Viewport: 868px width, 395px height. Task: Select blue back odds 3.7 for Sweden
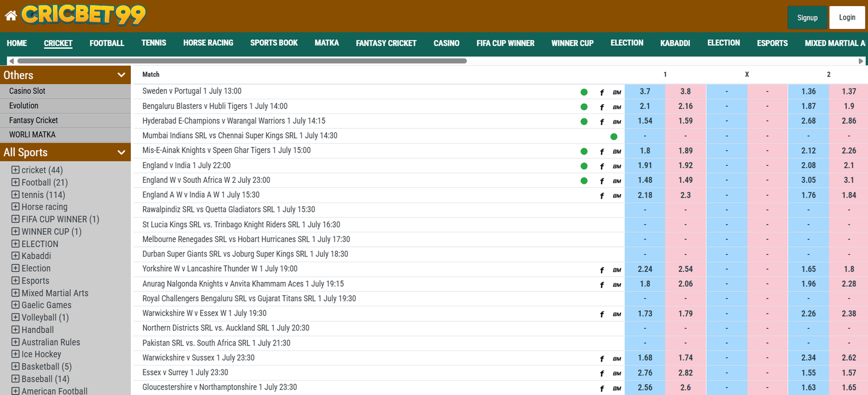645,92
